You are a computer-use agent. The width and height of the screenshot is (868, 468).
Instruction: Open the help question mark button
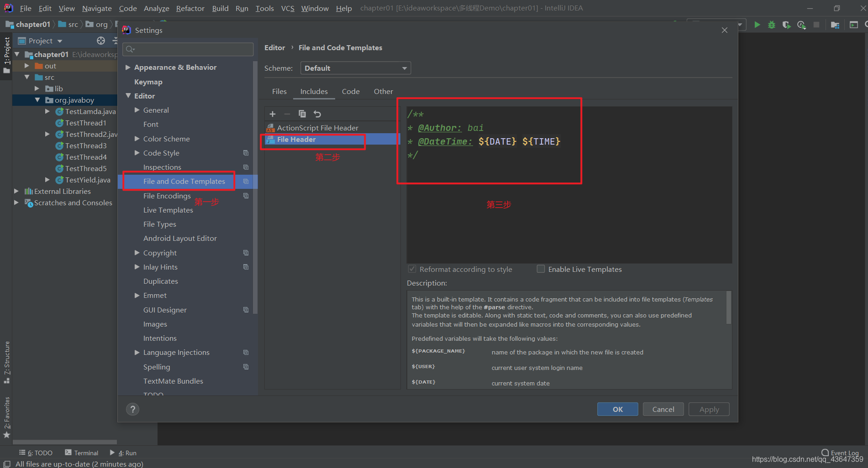(x=132, y=409)
